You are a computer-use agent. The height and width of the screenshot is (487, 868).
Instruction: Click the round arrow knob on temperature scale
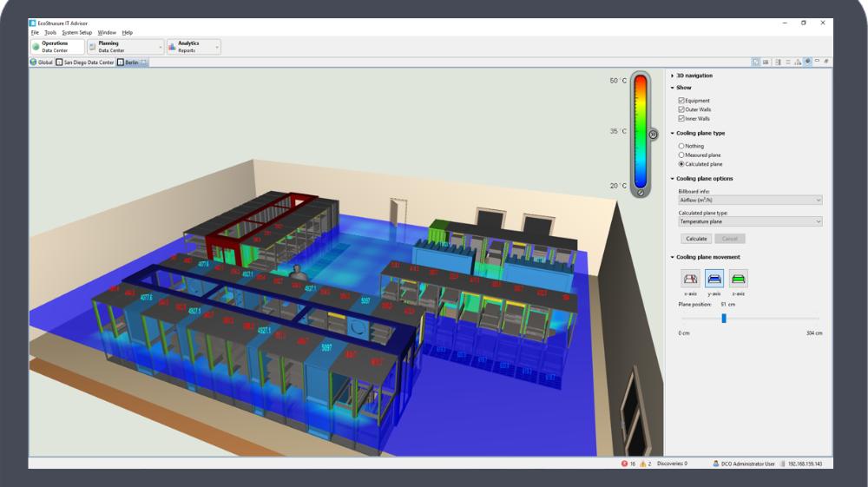654,135
